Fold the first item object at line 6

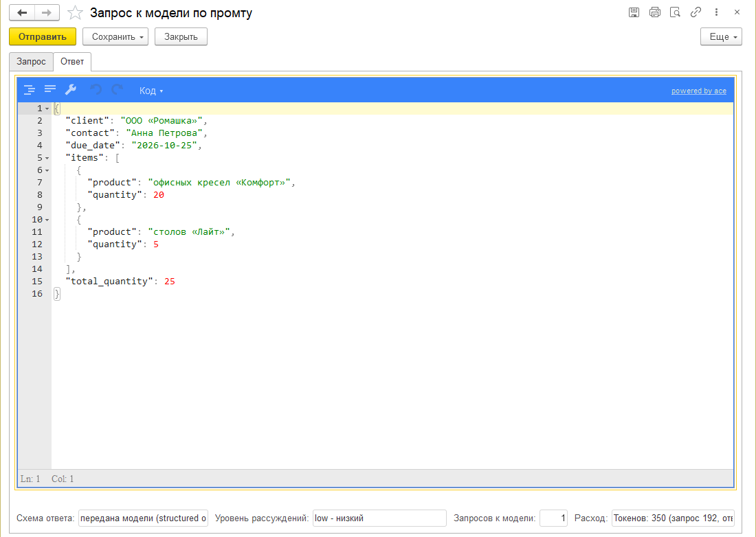click(x=47, y=170)
